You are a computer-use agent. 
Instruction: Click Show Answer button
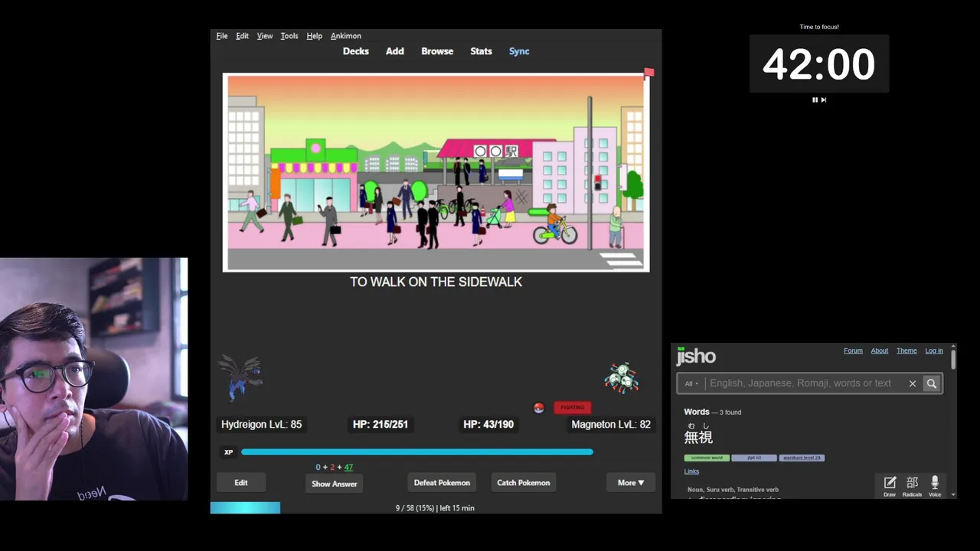click(x=335, y=484)
